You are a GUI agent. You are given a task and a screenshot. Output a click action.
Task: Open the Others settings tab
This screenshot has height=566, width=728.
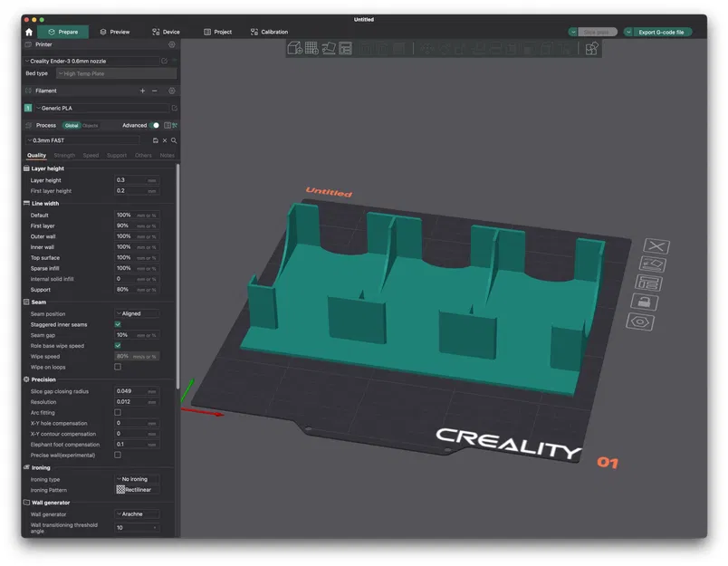[143, 156]
